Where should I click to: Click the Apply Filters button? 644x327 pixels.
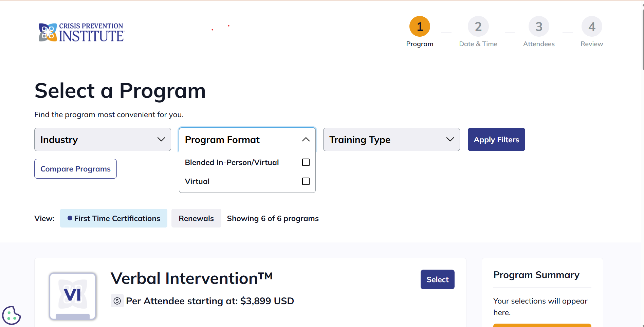click(496, 139)
